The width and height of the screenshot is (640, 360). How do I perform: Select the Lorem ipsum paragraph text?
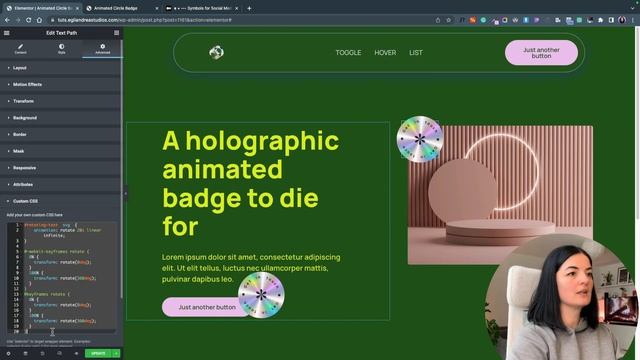pos(251,268)
